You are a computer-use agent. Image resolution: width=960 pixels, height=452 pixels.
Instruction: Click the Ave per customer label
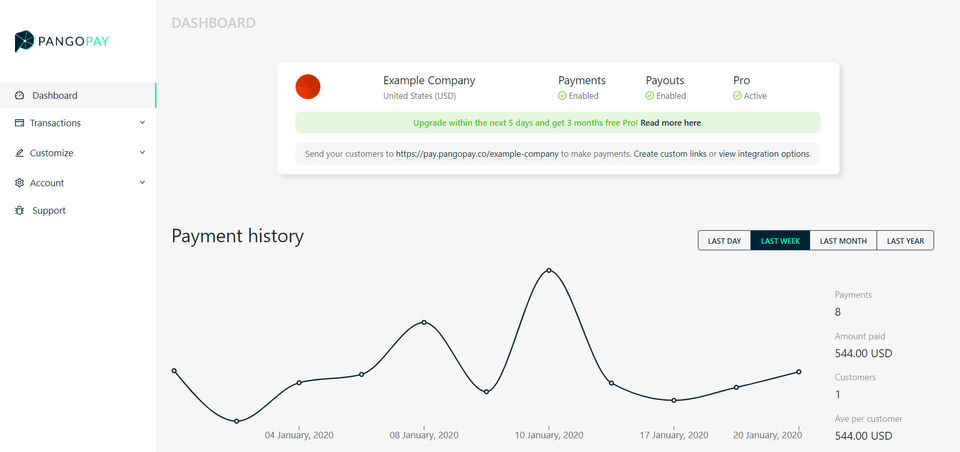(x=868, y=419)
